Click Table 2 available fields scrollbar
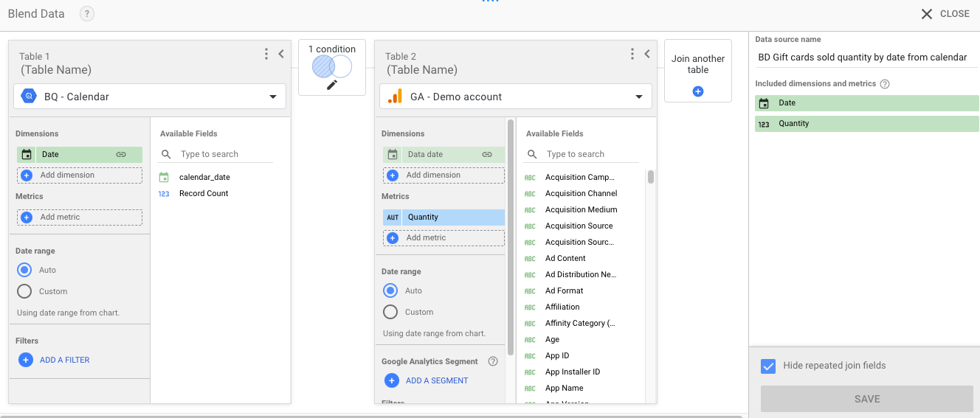 point(651,177)
